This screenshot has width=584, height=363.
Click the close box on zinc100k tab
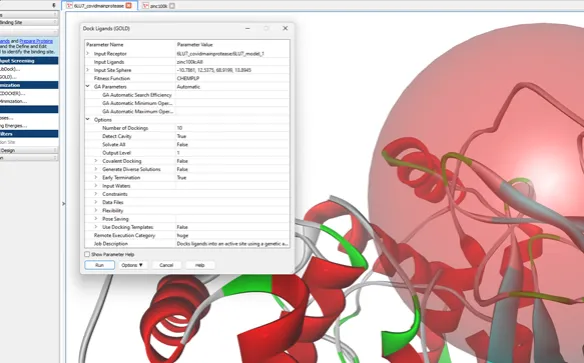[x=172, y=6]
